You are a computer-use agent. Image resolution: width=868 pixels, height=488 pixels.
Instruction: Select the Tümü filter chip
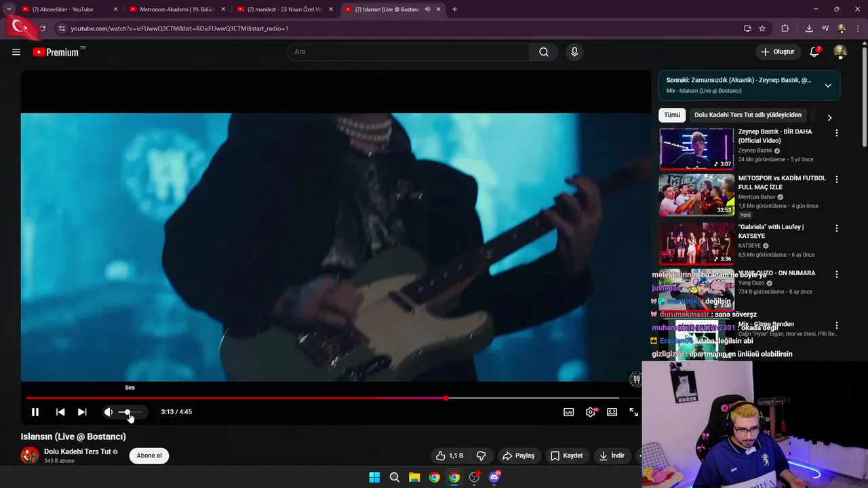(x=672, y=115)
